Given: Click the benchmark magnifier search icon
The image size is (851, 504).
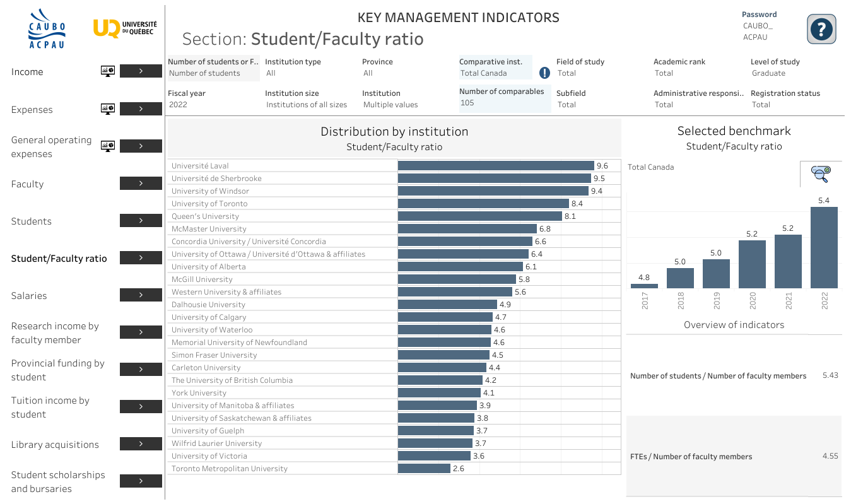Looking at the screenshot, I should click(x=821, y=174).
